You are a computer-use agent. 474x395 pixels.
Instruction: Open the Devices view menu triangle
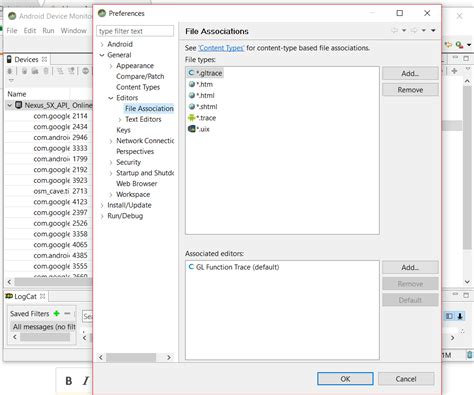coord(11,81)
